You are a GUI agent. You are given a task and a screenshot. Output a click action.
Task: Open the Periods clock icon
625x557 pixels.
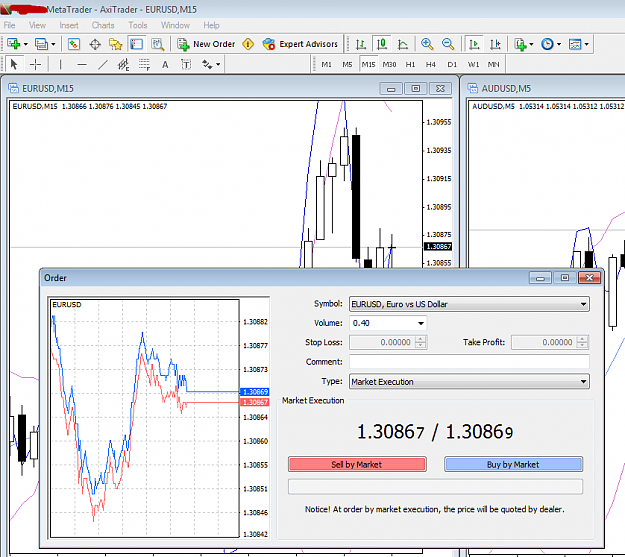pos(547,44)
